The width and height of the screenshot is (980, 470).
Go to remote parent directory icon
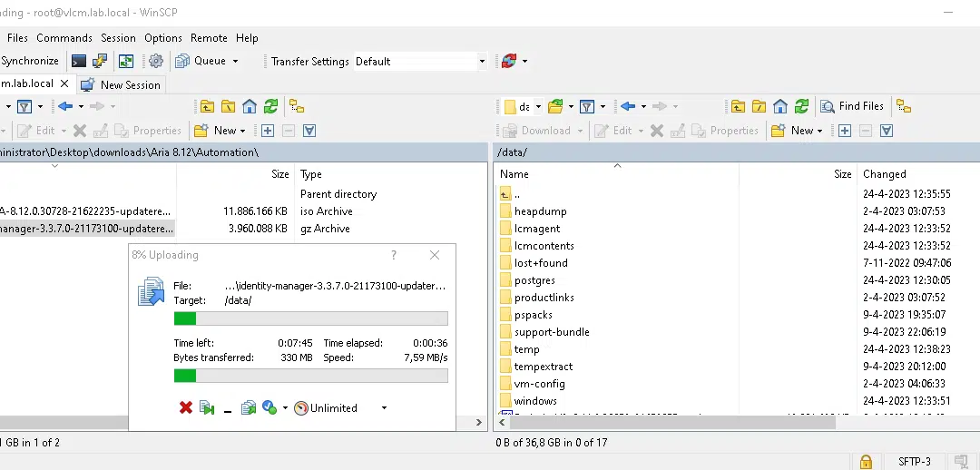tap(738, 106)
